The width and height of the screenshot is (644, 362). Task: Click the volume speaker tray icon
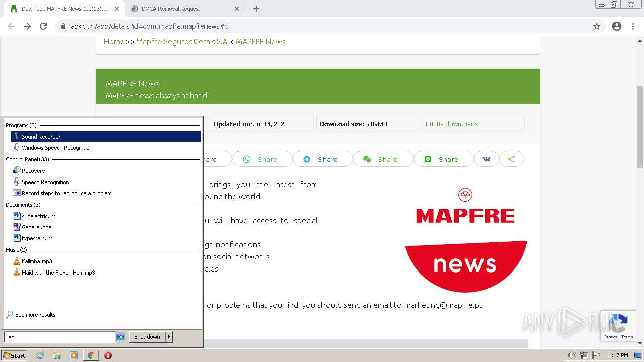(572, 355)
